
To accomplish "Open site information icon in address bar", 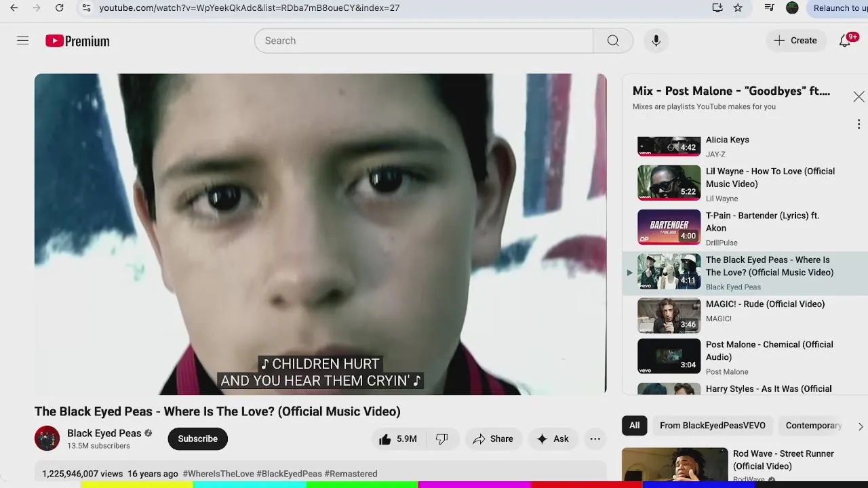I will (86, 8).
